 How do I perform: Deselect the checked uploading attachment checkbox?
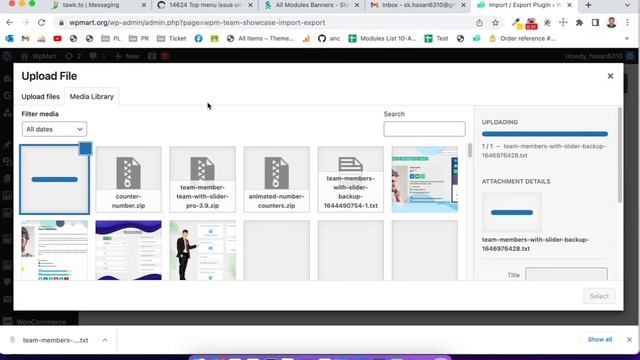[x=85, y=148]
